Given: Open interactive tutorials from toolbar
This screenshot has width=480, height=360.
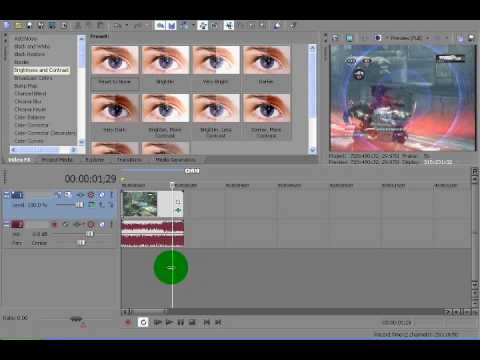Looking at the screenshot, I should coord(277,26).
